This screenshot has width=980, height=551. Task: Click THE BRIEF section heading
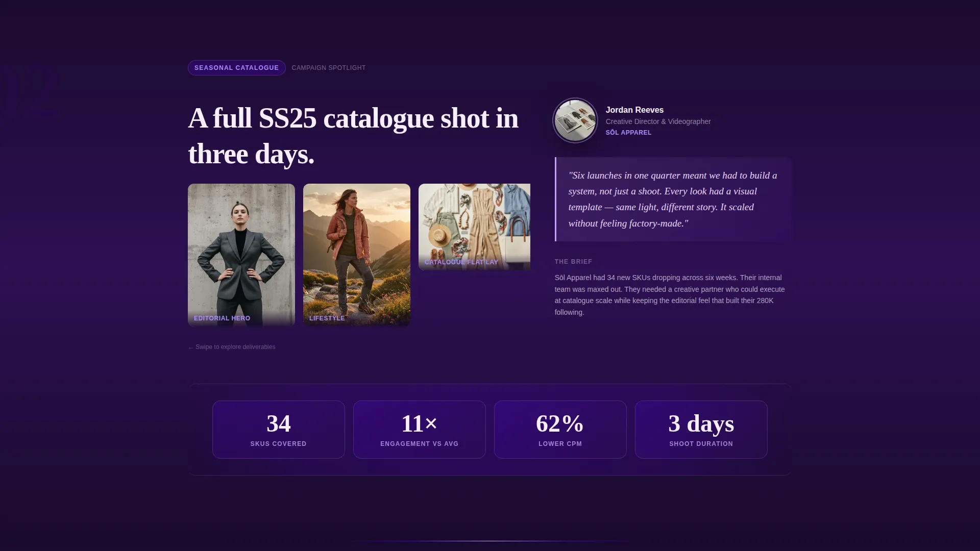pyautogui.click(x=573, y=262)
